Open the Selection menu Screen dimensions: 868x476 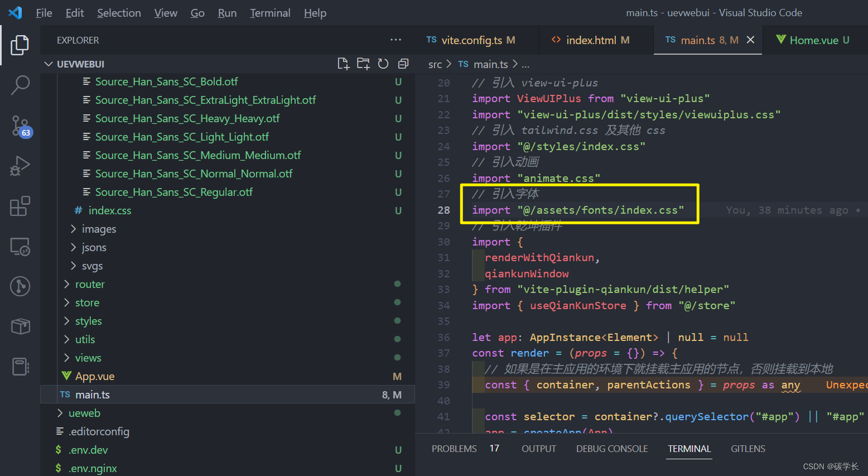(x=119, y=13)
